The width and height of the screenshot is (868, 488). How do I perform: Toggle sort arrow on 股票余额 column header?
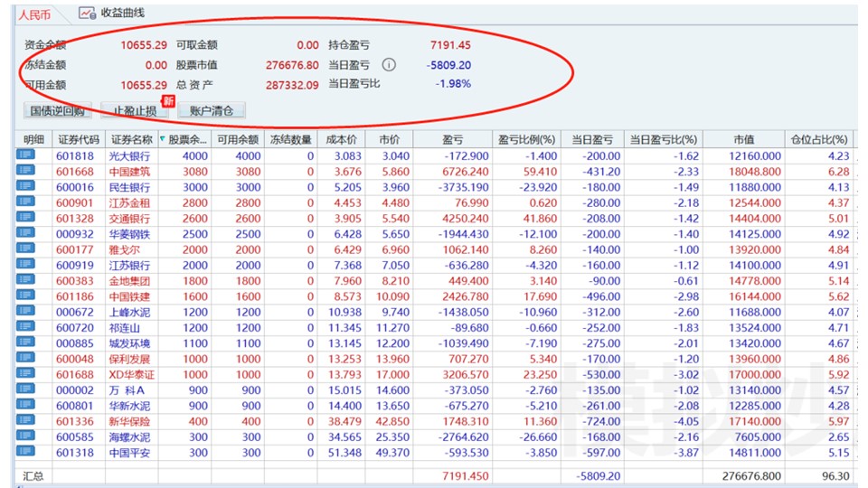click(163, 139)
